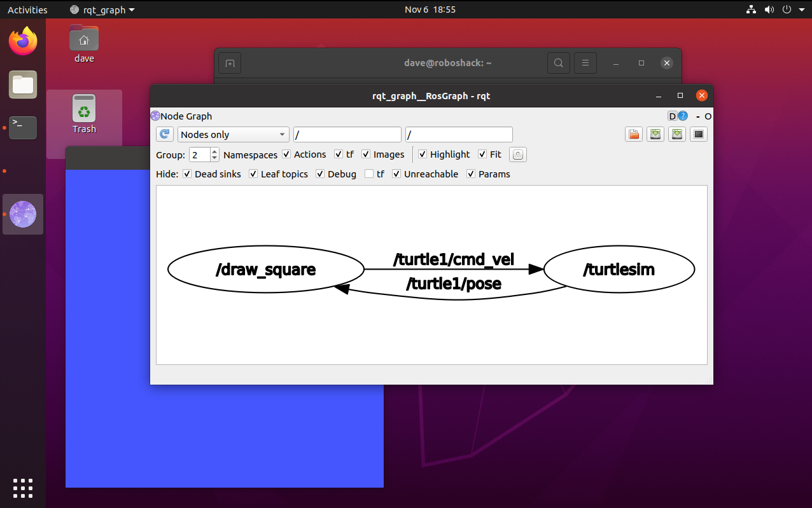Open the Activities overview
Viewport: 812px width, 508px height.
(x=27, y=10)
